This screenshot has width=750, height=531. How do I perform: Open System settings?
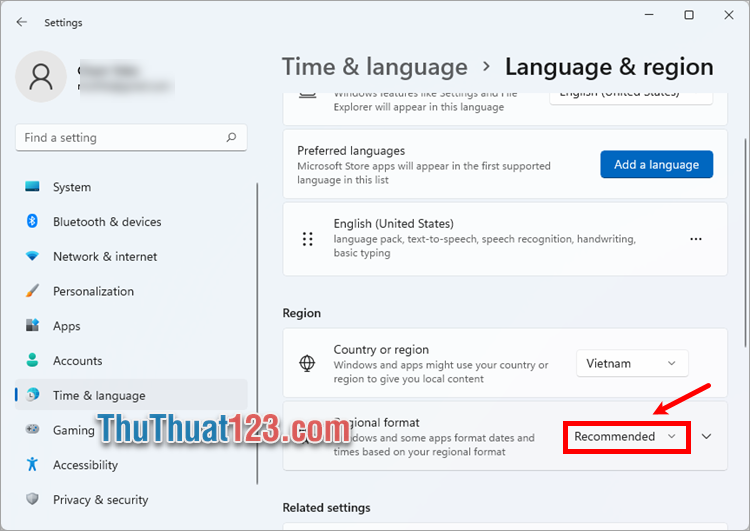pyautogui.click(x=131, y=187)
